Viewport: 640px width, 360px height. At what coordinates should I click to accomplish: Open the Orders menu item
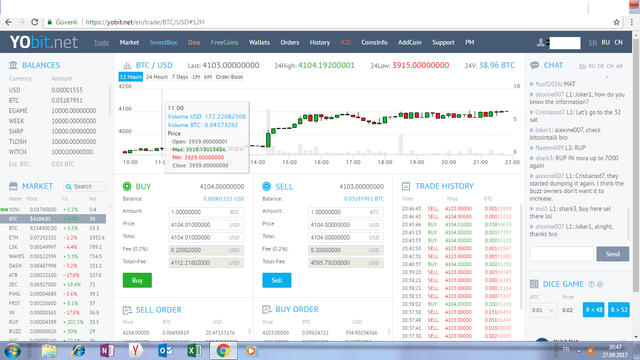[x=290, y=42]
